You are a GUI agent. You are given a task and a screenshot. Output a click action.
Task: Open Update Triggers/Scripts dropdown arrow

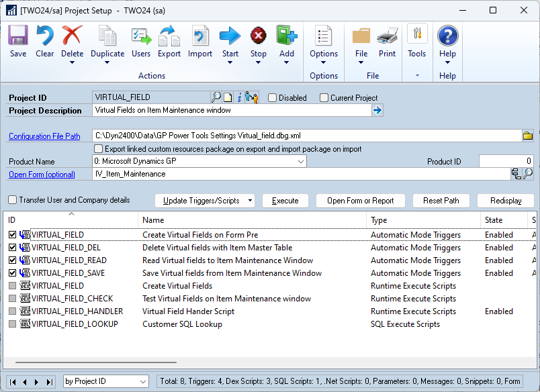(250, 200)
